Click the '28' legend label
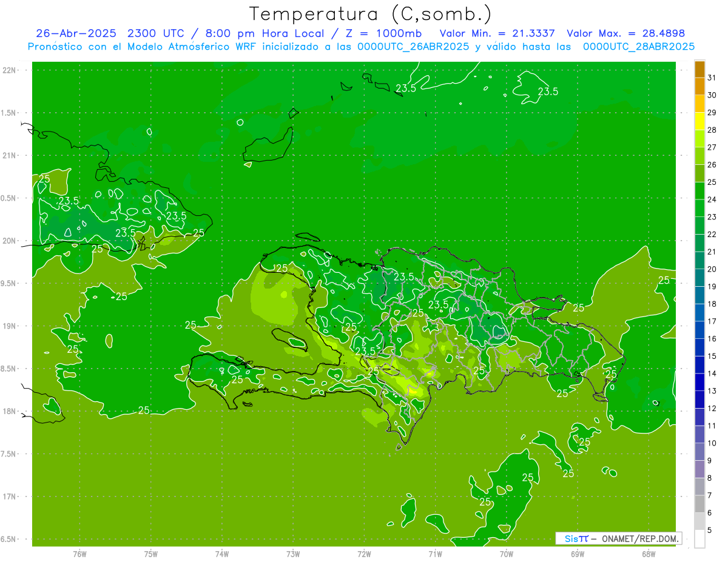Screen dimensions: 728x562 [712, 130]
